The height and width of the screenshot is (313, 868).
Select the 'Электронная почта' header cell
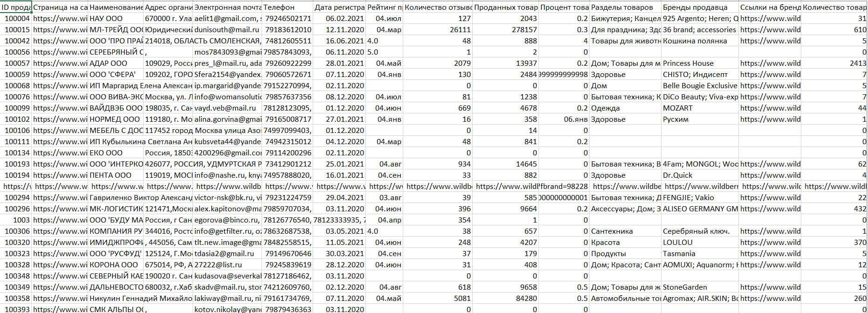pyautogui.click(x=227, y=7)
